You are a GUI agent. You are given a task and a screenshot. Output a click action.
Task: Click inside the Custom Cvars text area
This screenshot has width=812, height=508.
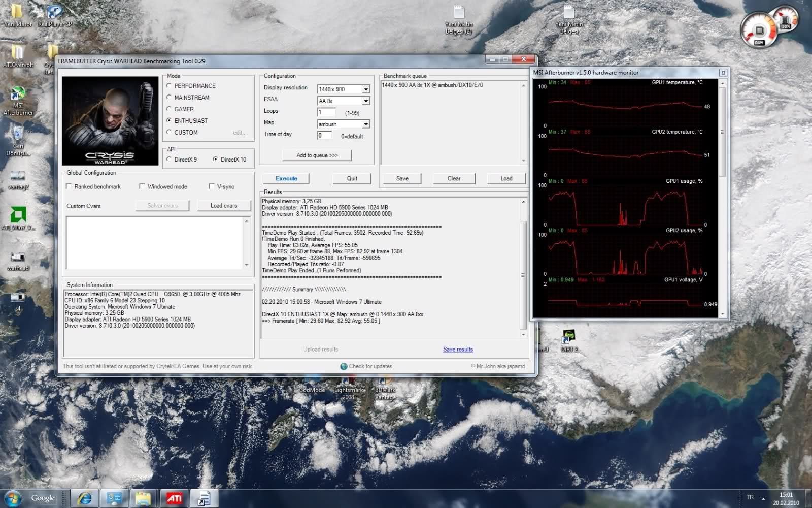(154, 243)
